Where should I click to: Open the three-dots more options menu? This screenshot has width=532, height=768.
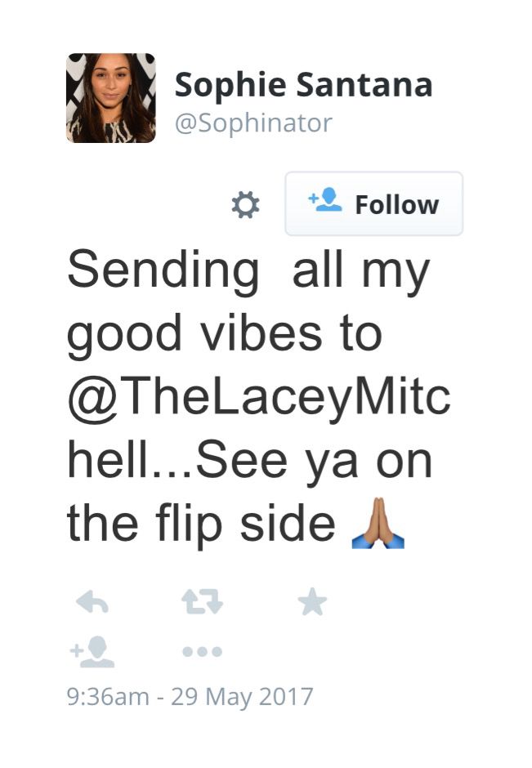(202, 651)
